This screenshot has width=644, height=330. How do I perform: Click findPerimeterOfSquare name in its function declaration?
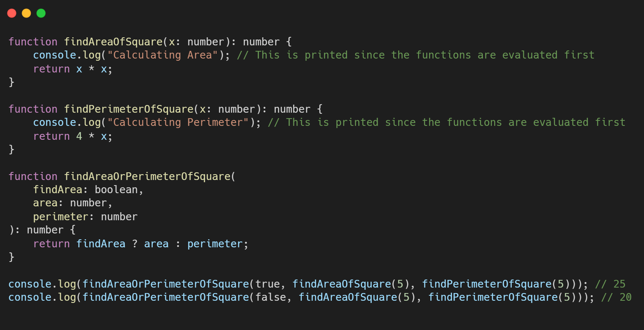[129, 109]
